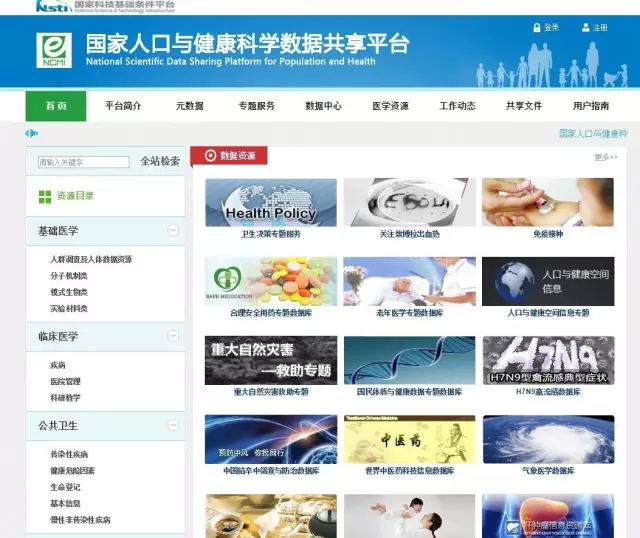Open the Health Policy 卫生决策专题服务 thumbnail
The width and height of the screenshot is (640, 538).
270,203
